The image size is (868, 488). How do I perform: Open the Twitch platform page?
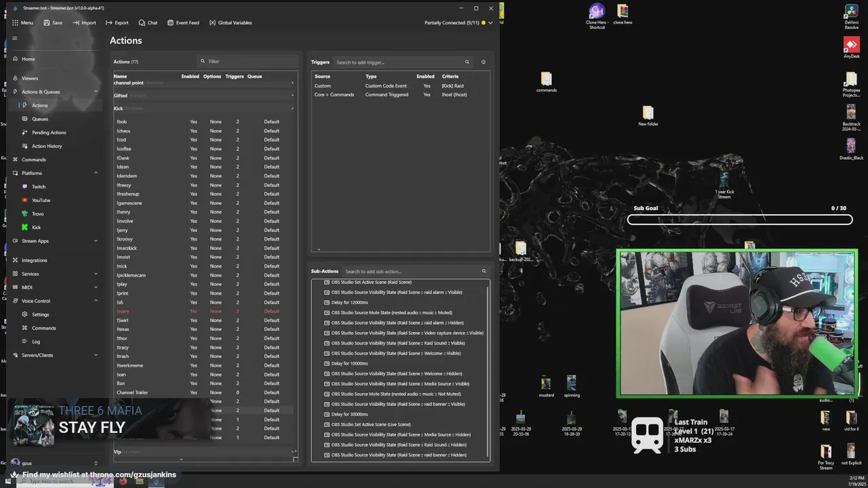(39, 186)
